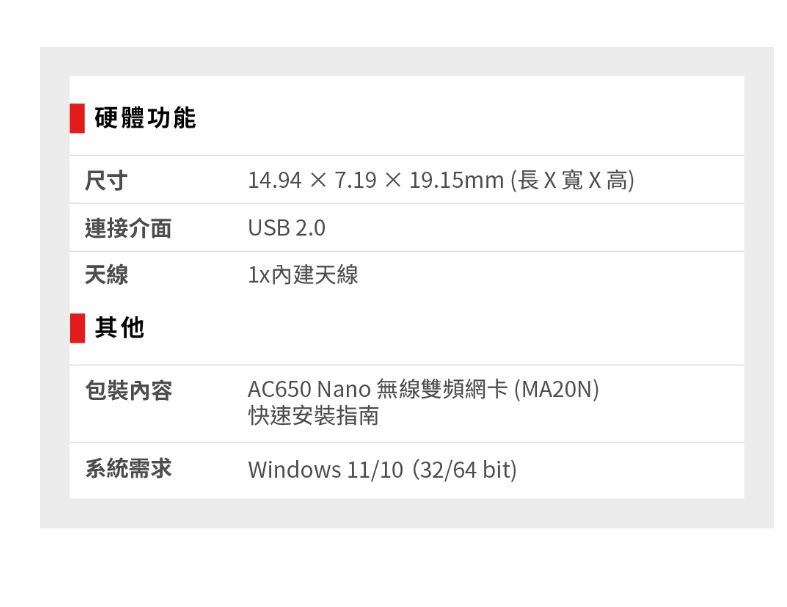Click the 無線雙頻網卡 text
Viewport: 787px width, 607px height.
tap(442, 389)
